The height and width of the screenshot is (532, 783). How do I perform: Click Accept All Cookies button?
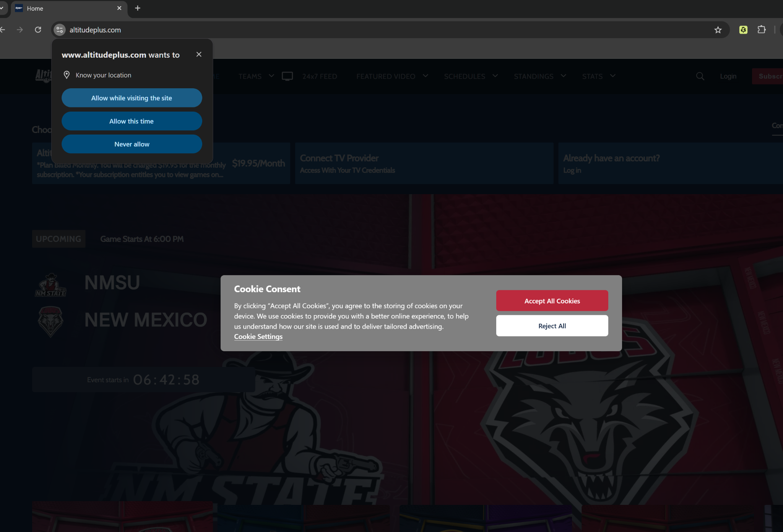click(552, 301)
